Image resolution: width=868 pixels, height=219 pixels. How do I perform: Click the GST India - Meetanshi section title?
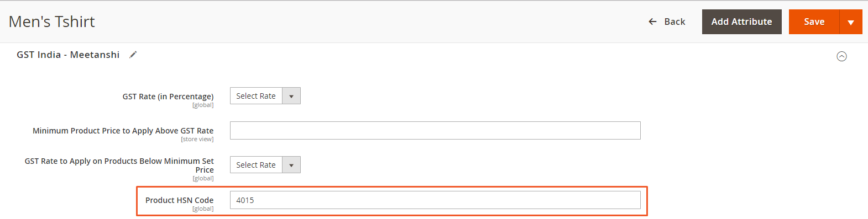(x=68, y=55)
